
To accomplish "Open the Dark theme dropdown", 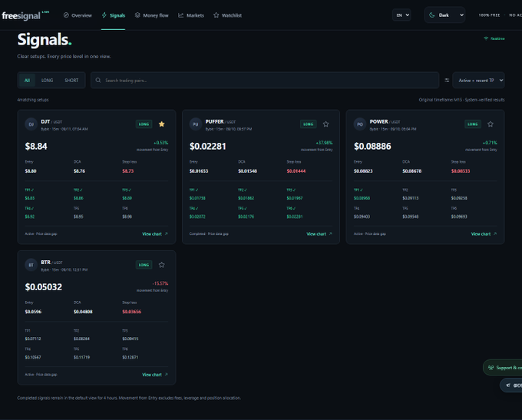I will pos(444,15).
